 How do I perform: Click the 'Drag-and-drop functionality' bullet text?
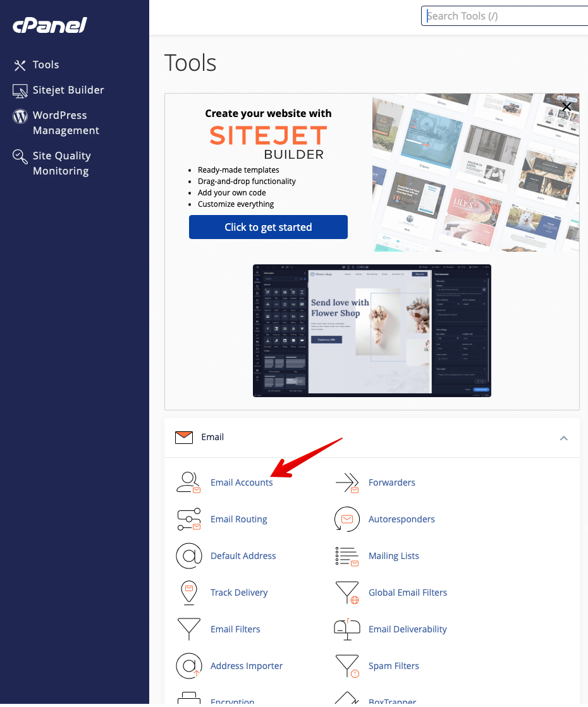coord(247,181)
